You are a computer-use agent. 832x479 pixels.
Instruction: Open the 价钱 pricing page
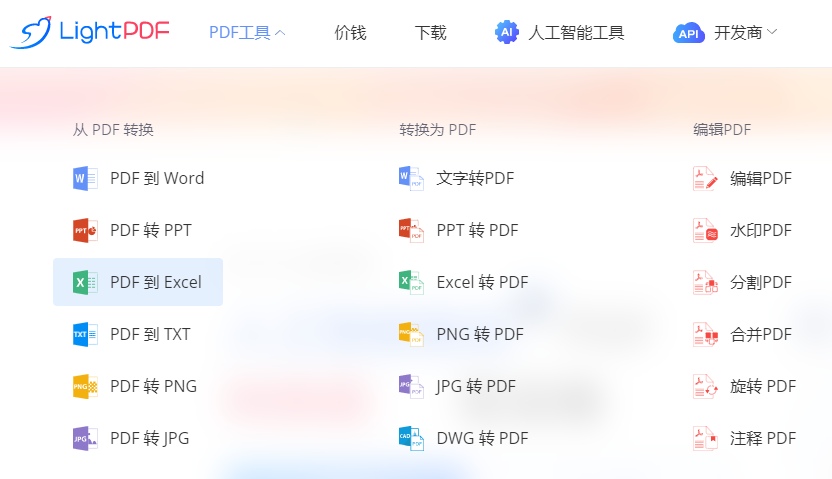coord(350,32)
